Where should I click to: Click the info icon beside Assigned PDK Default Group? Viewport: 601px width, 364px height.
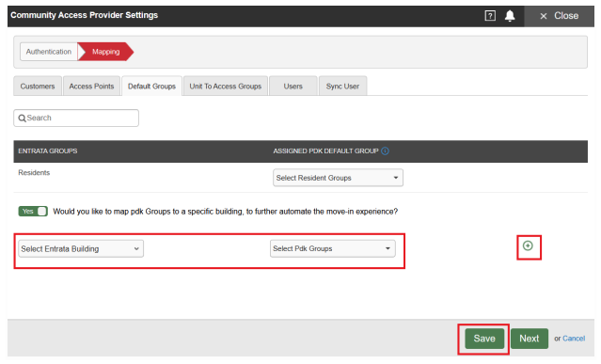pos(385,151)
